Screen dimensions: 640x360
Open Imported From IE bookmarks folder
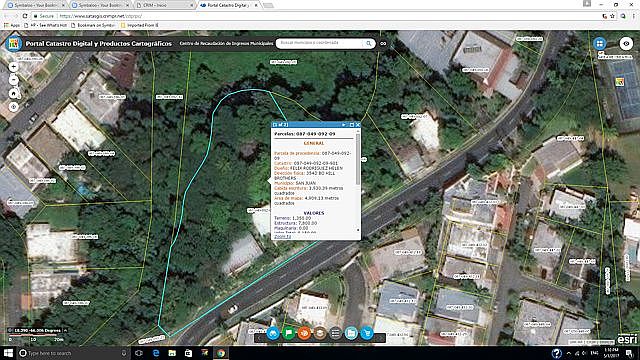pyautogui.click(x=140, y=25)
